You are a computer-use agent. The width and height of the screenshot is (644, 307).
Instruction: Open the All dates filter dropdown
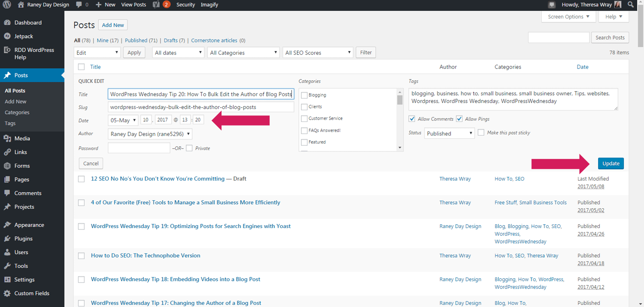[x=178, y=52]
